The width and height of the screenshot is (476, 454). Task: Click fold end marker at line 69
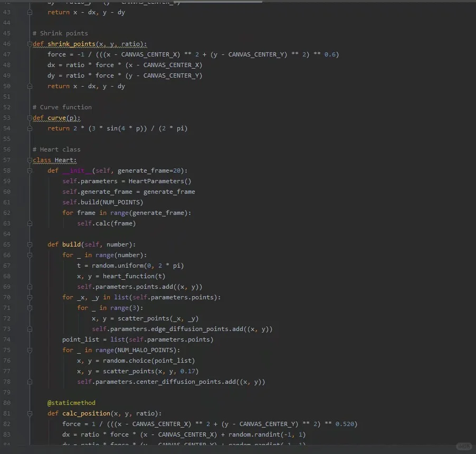coord(30,287)
